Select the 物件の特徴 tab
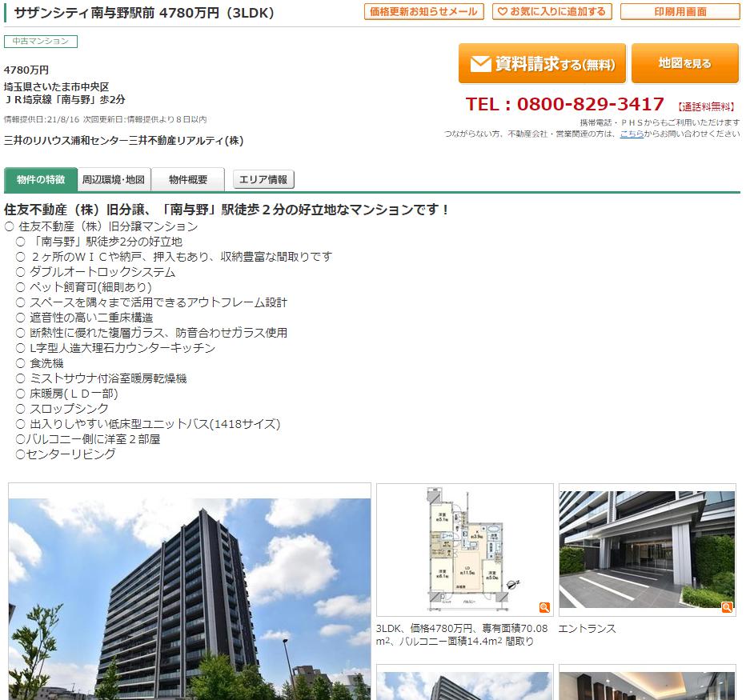Image resolution: width=746 pixels, height=700 pixels. coord(41,179)
